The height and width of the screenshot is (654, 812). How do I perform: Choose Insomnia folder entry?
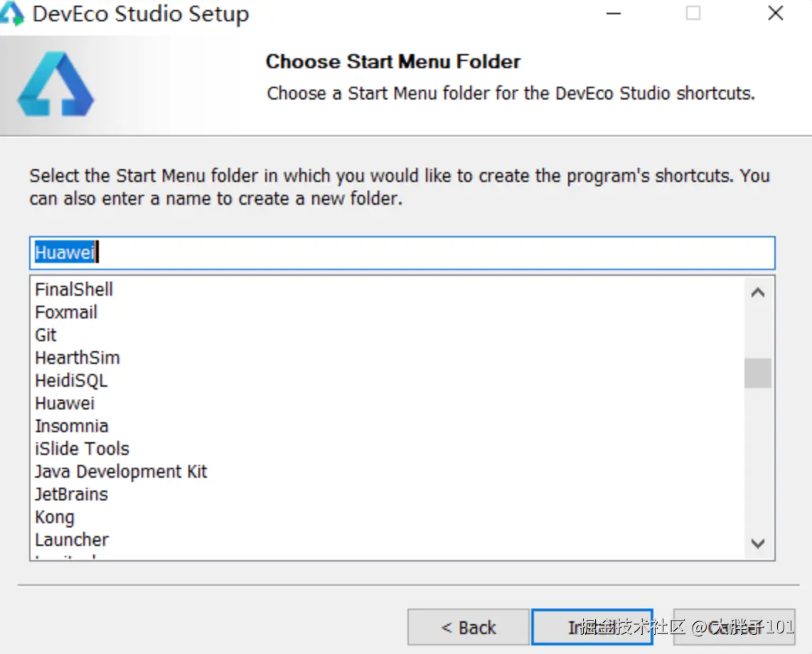[x=72, y=426]
